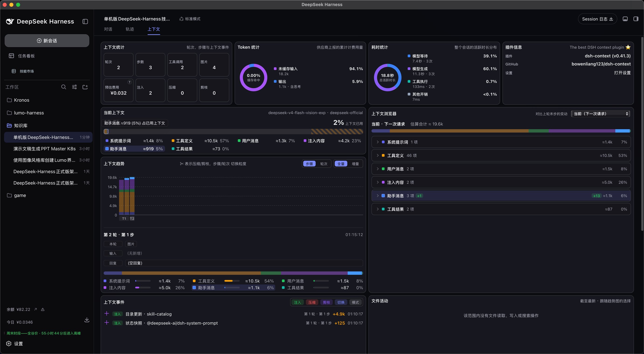Click the warning triangle next to 余额
This screenshot has width=644, height=354.
click(x=43, y=309)
